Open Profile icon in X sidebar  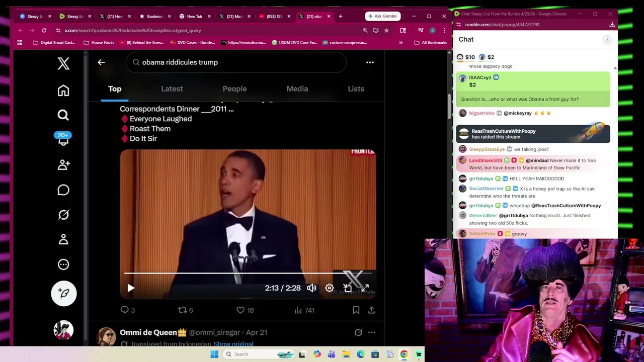63,239
